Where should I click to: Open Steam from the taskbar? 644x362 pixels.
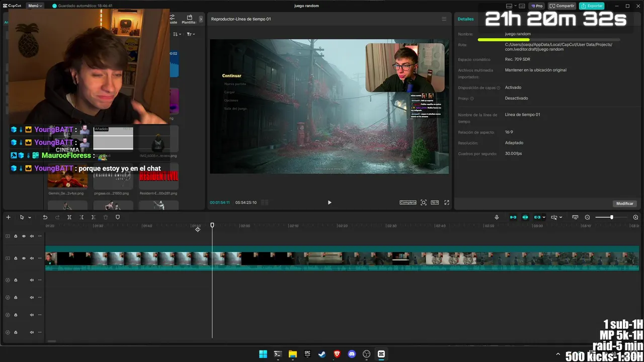(322, 354)
